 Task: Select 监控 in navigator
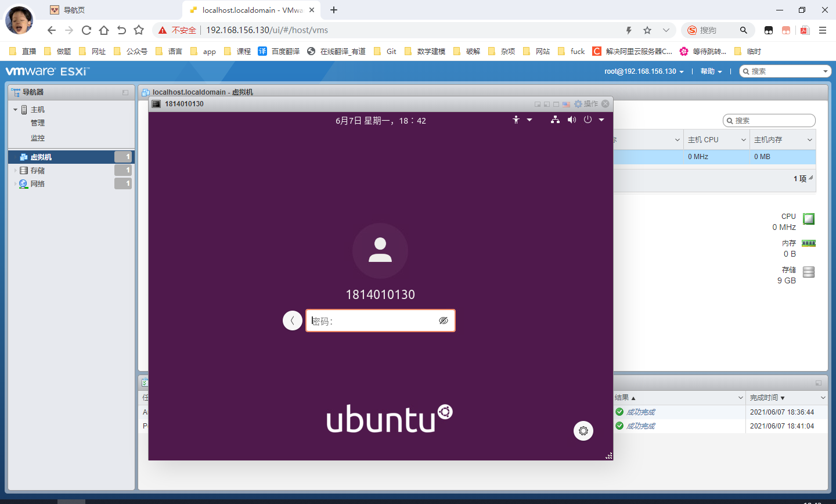(x=38, y=138)
